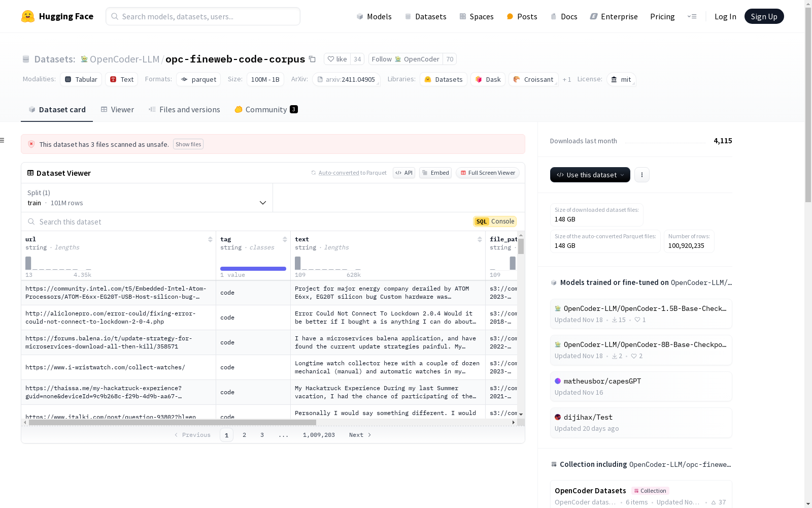Click the Hugging Face logo icon
The height and width of the screenshot is (508, 812).
(x=28, y=16)
